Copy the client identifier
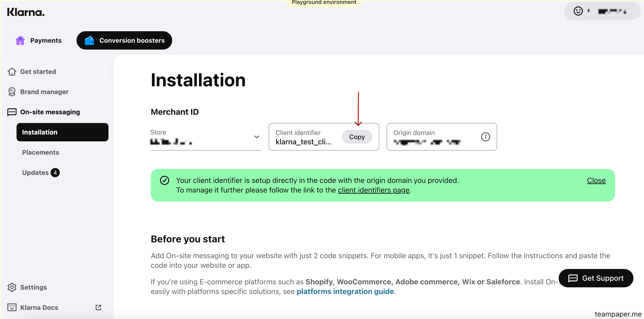 pyautogui.click(x=357, y=137)
